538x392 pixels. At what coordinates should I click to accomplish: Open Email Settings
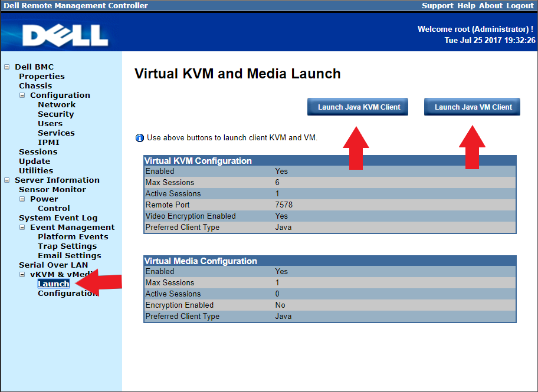[x=69, y=255]
